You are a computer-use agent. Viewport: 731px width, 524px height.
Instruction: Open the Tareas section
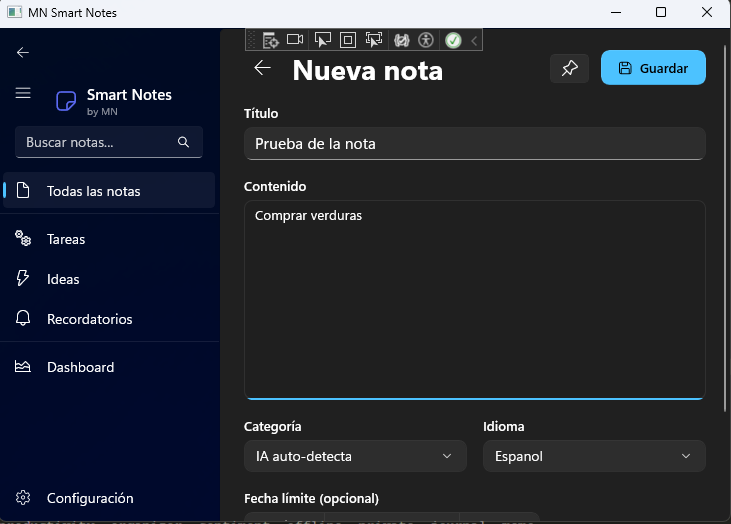(x=109, y=239)
